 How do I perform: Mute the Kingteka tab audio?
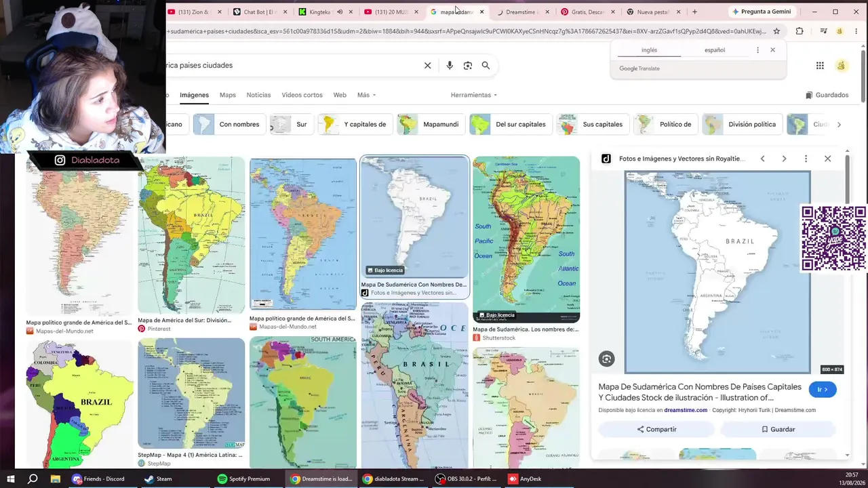[340, 12]
